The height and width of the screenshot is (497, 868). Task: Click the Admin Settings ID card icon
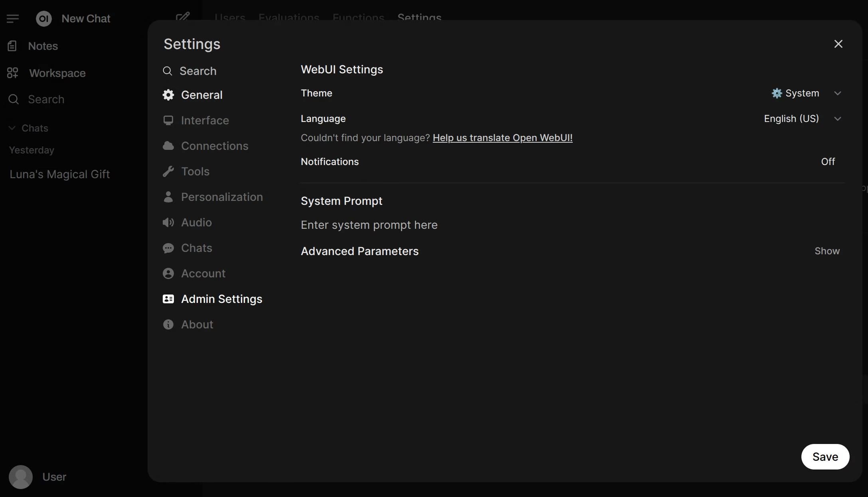coord(168,299)
